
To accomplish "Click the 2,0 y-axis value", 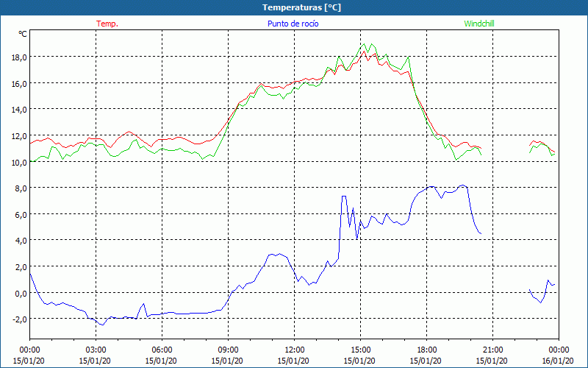I will pyautogui.click(x=21, y=266).
